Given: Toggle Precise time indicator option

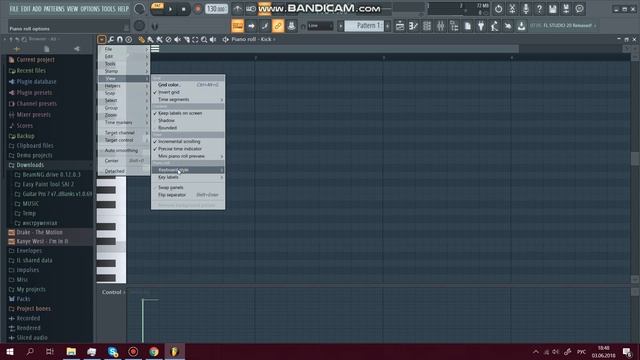Looking at the screenshot, I should [188, 149].
